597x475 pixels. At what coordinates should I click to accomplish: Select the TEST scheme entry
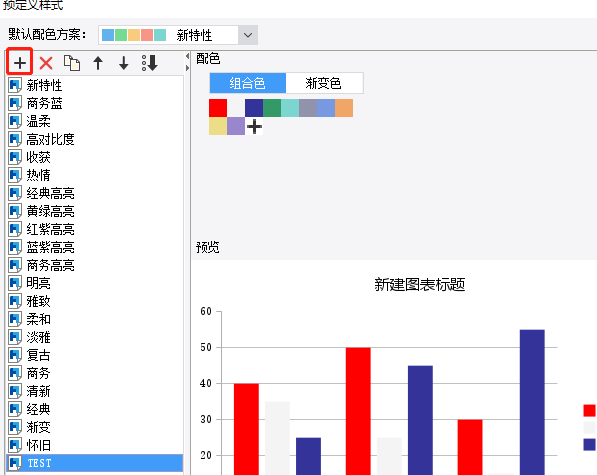(95, 463)
